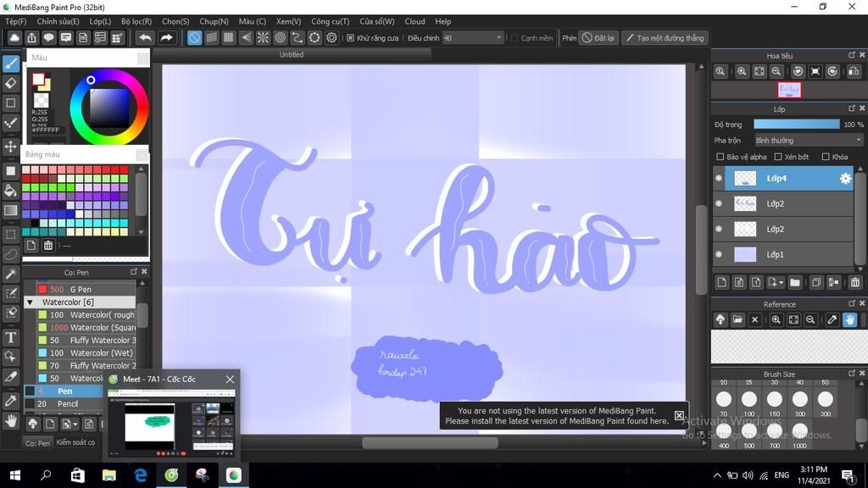Toggle the Cạnh mềm checkbox

515,38
